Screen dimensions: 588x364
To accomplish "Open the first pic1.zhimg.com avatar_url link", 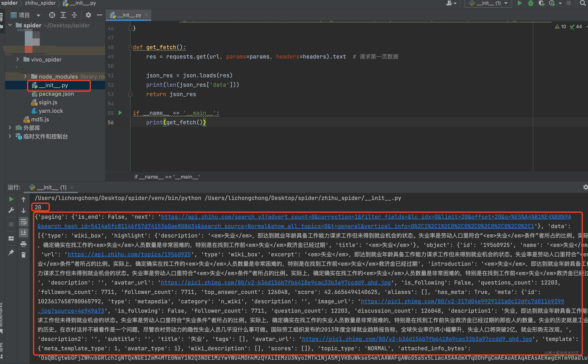I will click(276, 283).
